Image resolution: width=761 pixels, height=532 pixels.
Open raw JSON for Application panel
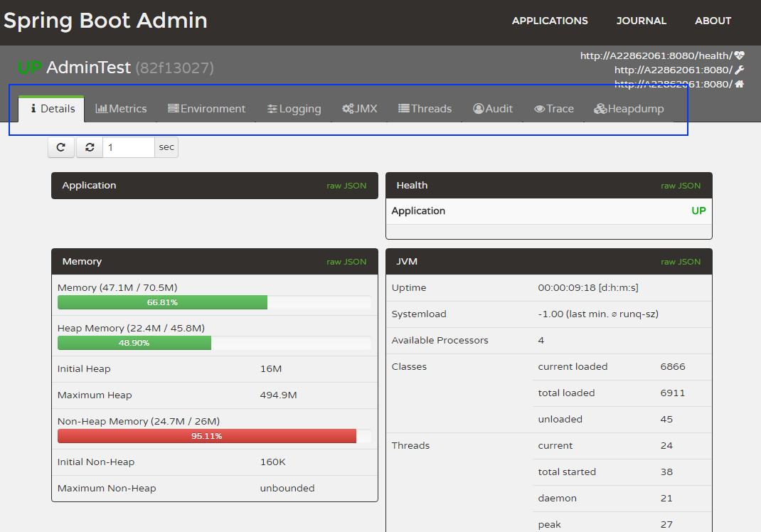[346, 186]
